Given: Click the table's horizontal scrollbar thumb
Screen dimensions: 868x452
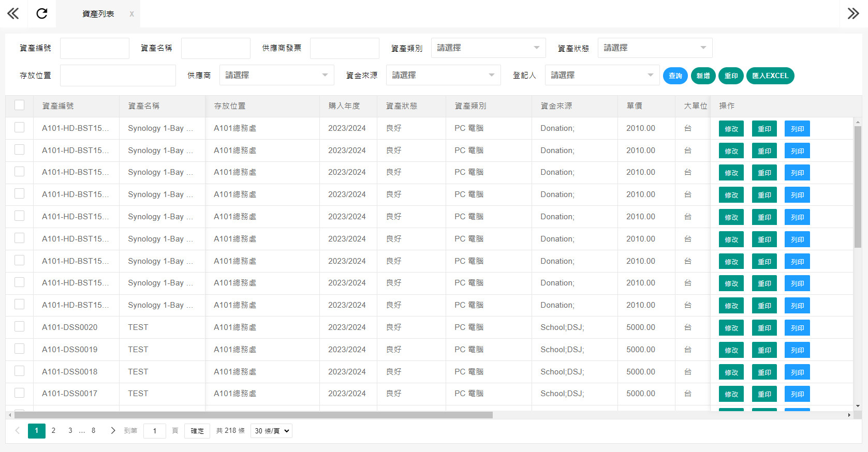Looking at the screenshot, I should coord(254,415).
